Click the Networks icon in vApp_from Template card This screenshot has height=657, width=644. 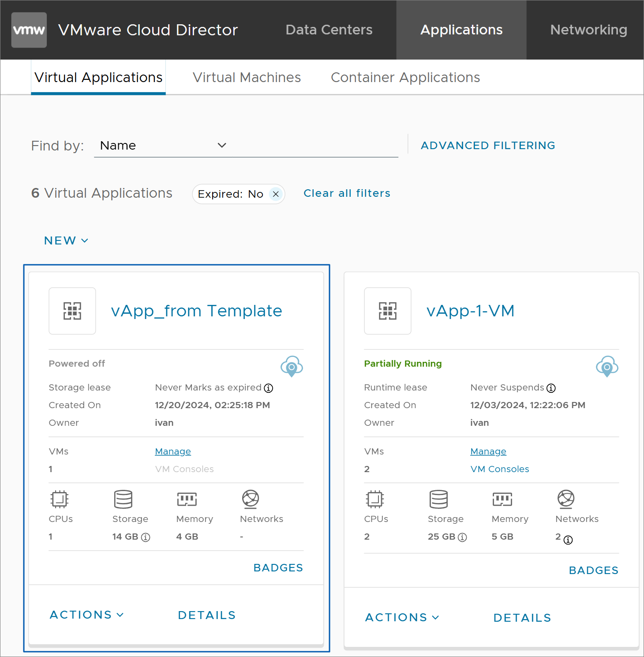(x=251, y=499)
